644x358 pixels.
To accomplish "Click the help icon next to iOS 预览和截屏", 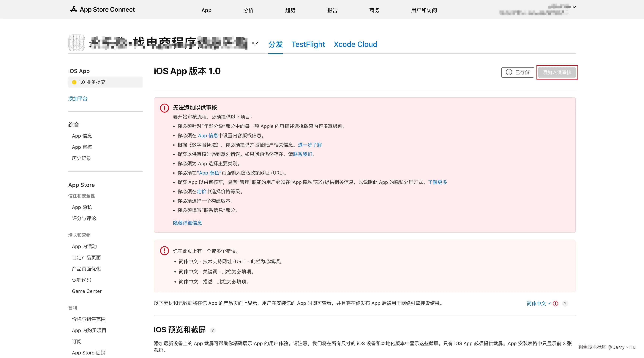I will point(212,330).
